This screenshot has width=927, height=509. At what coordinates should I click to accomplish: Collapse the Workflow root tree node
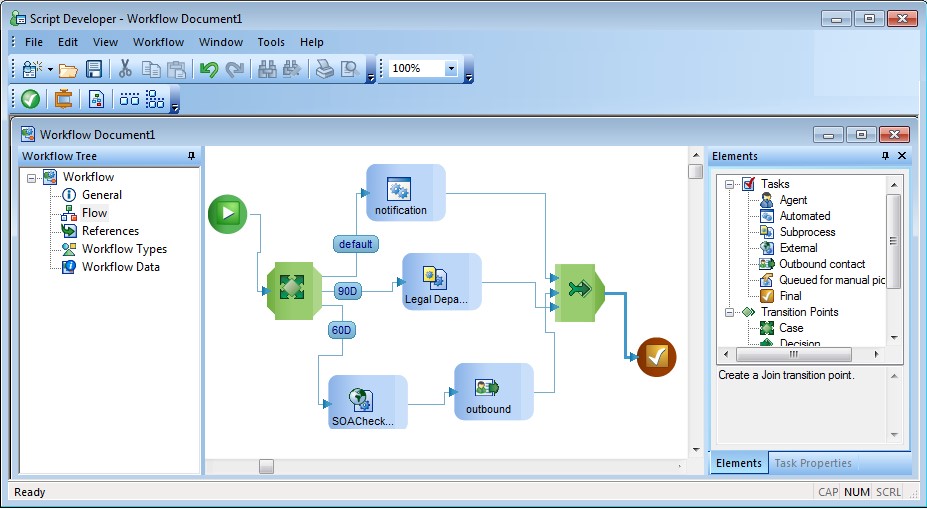[32, 177]
